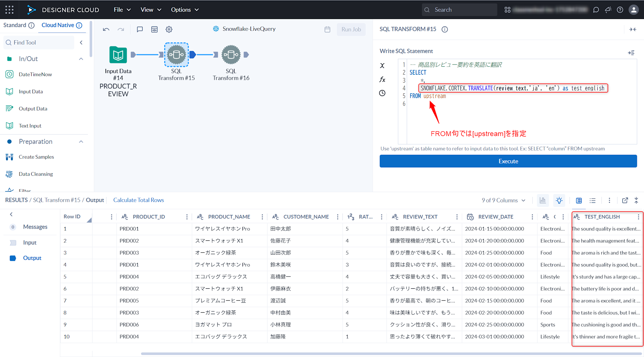Click Calculate Total Rows link
The height and width of the screenshot is (357, 644).
point(138,200)
